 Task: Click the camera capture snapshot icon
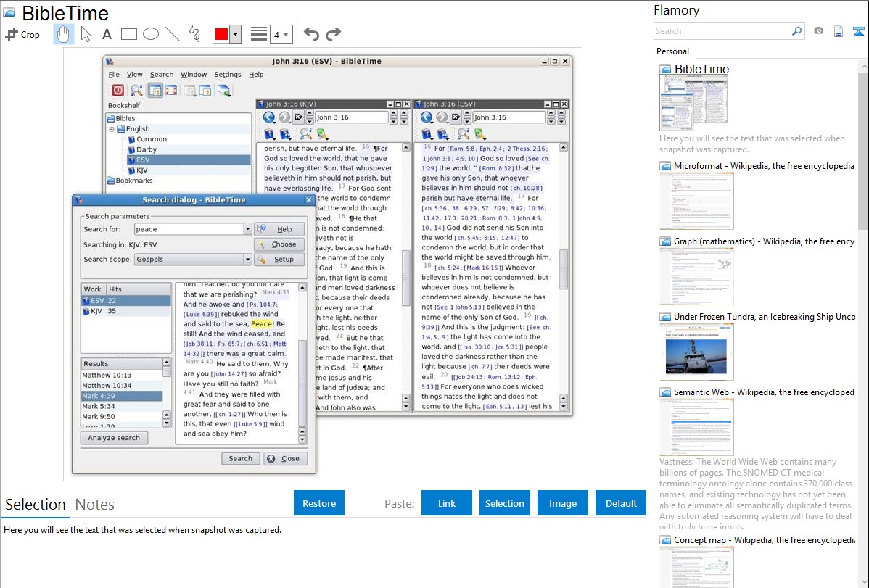click(818, 31)
